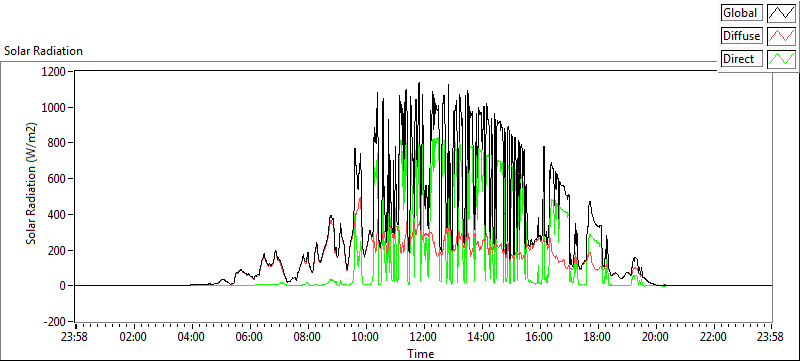Click the 1000 Y-axis scale value
800x361 pixels.
(55, 108)
